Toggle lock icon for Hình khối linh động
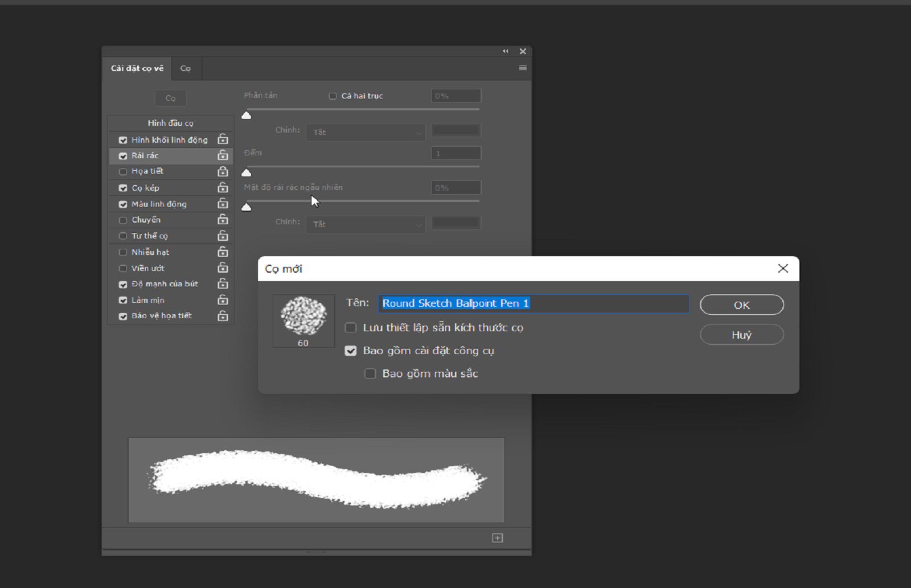The height and width of the screenshot is (588, 911). [223, 139]
